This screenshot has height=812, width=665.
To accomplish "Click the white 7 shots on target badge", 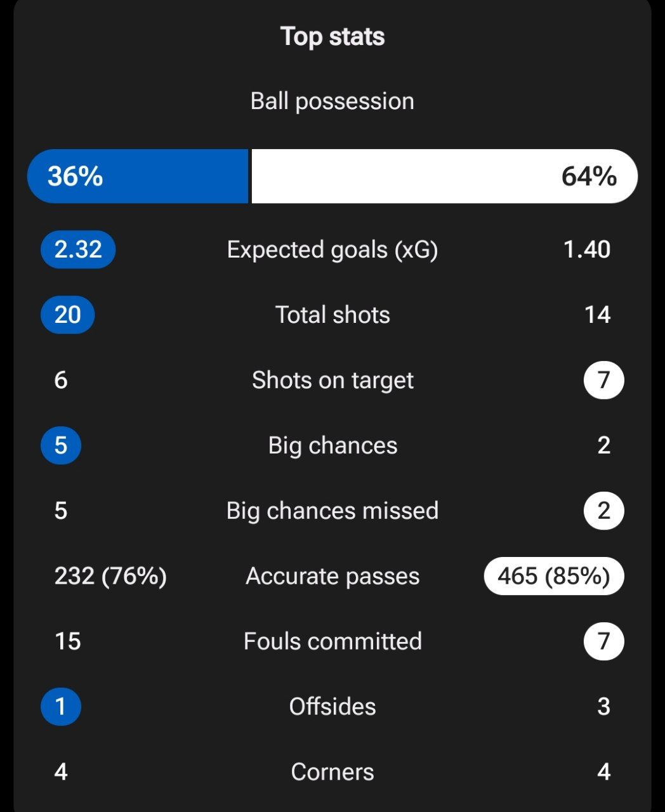I will coord(604,380).
